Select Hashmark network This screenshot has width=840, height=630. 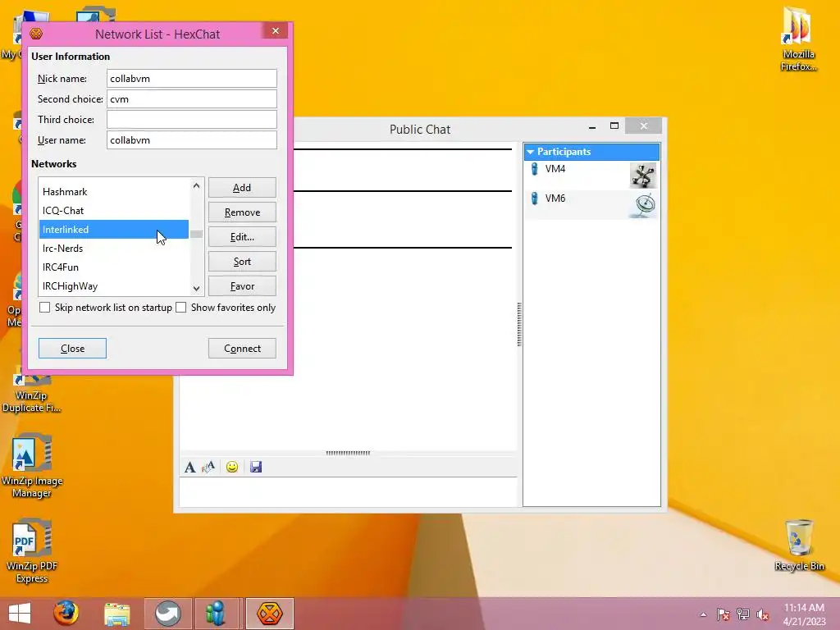113,192
